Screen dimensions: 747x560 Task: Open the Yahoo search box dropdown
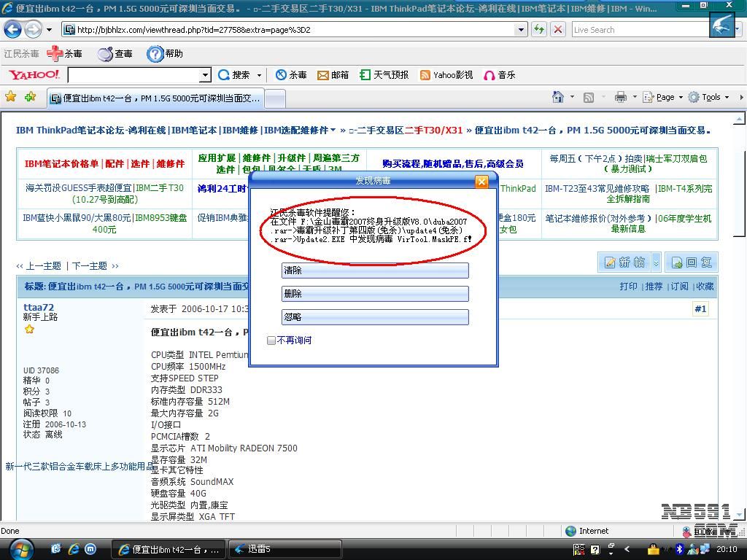click(x=205, y=75)
